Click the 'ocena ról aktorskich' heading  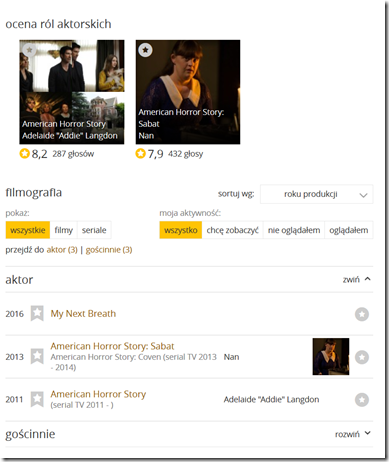coord(58,24)
